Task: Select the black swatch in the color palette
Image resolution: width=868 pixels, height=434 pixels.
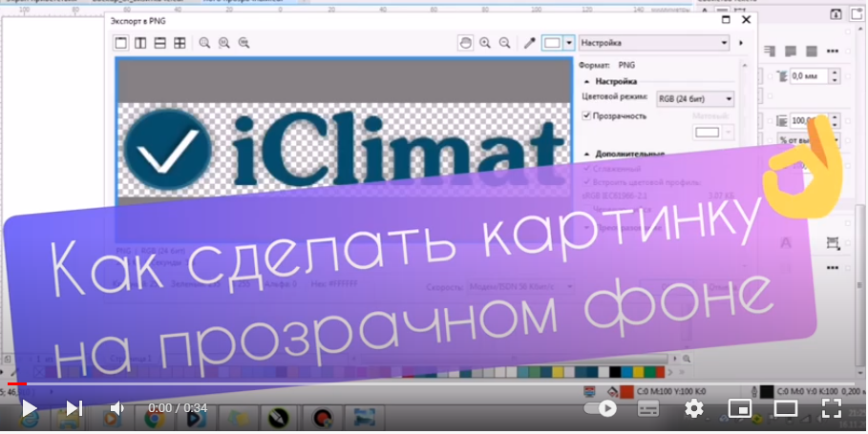Action: [x=615, y=372]
